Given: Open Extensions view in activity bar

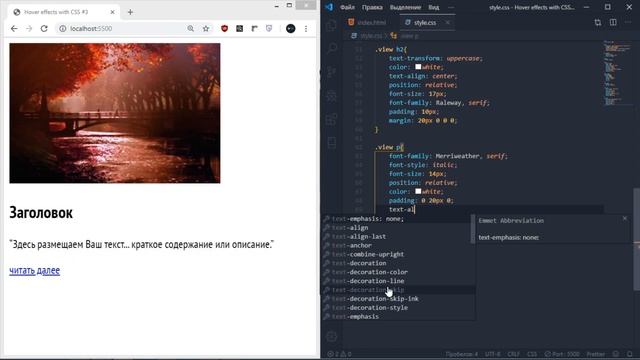Looking at the screenshot, I should [331, 120].
